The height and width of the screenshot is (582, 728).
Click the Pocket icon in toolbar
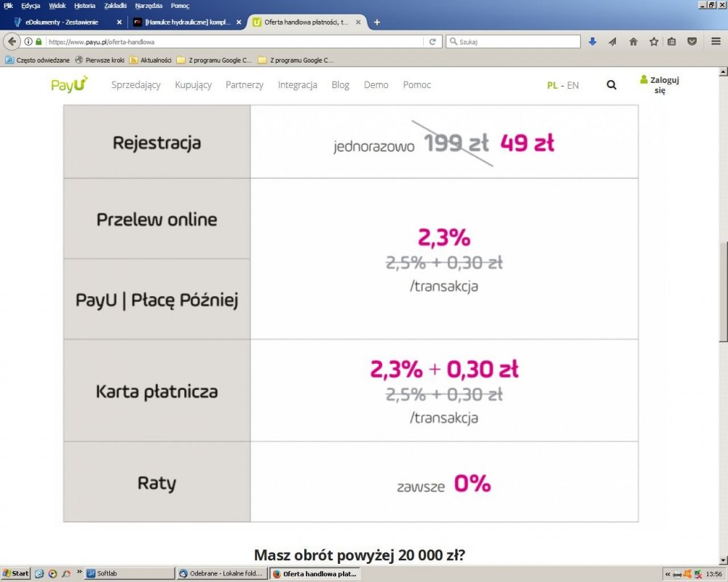click(x=692, y=41)
